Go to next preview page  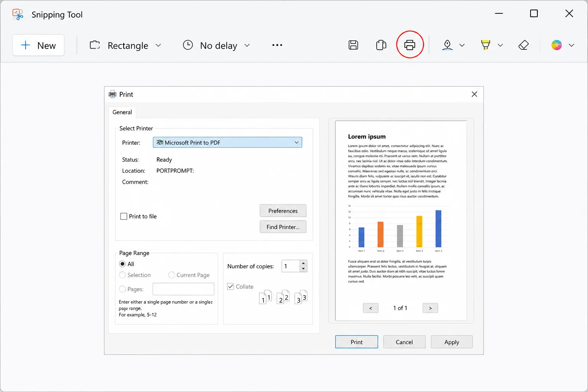pos(430,308)
